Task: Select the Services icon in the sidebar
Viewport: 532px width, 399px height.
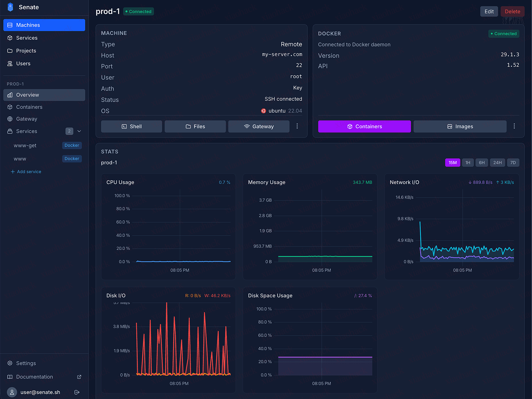Action: coord(10,38)
